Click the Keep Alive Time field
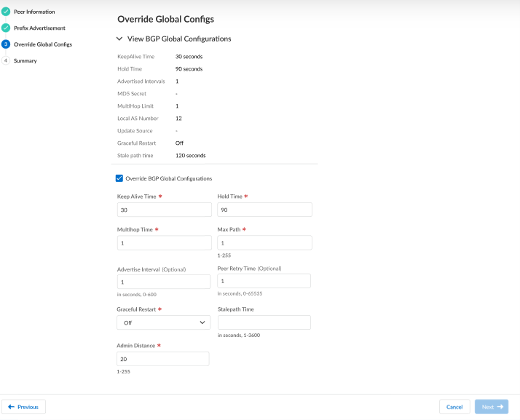This screenshot has height=420, width=520. coord(163,210)
